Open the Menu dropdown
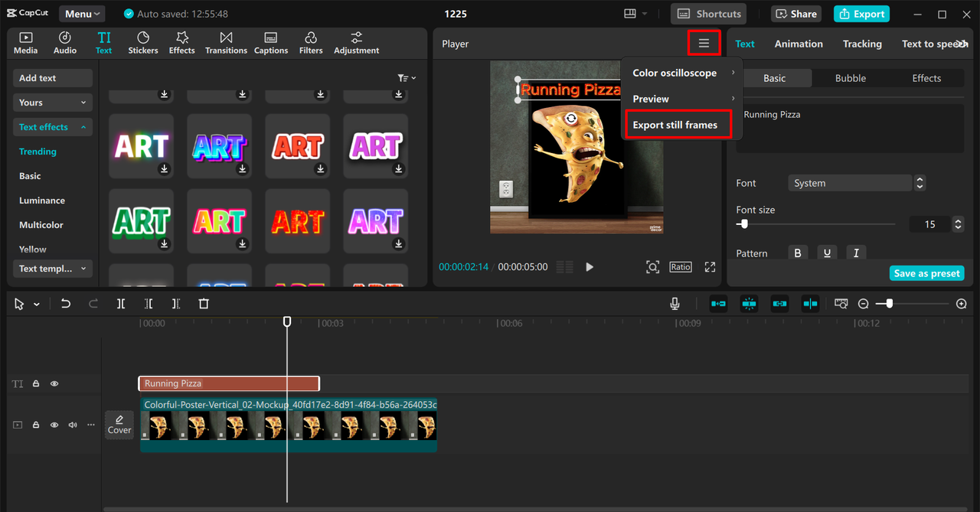The width and height of the screenshot is (980, 512). pos(81,14)
